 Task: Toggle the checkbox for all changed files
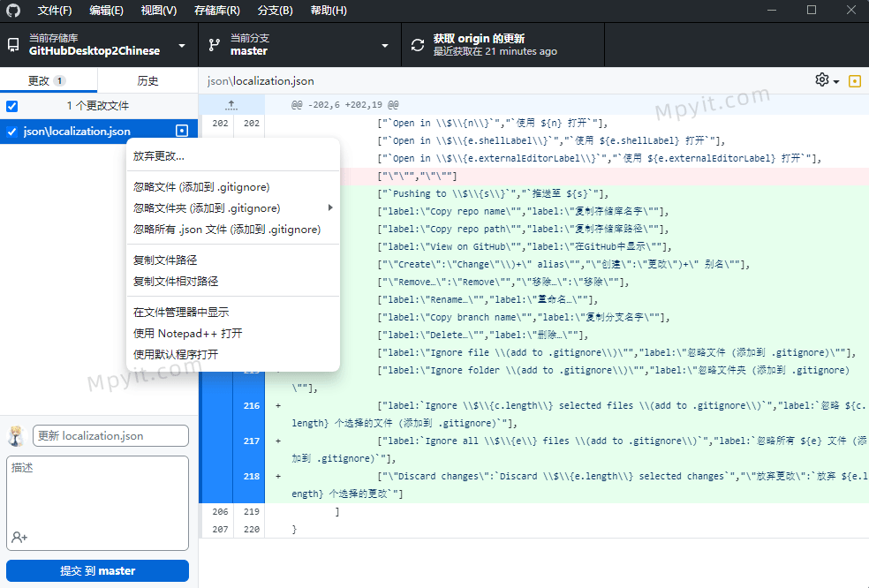[x=11, y=106]
